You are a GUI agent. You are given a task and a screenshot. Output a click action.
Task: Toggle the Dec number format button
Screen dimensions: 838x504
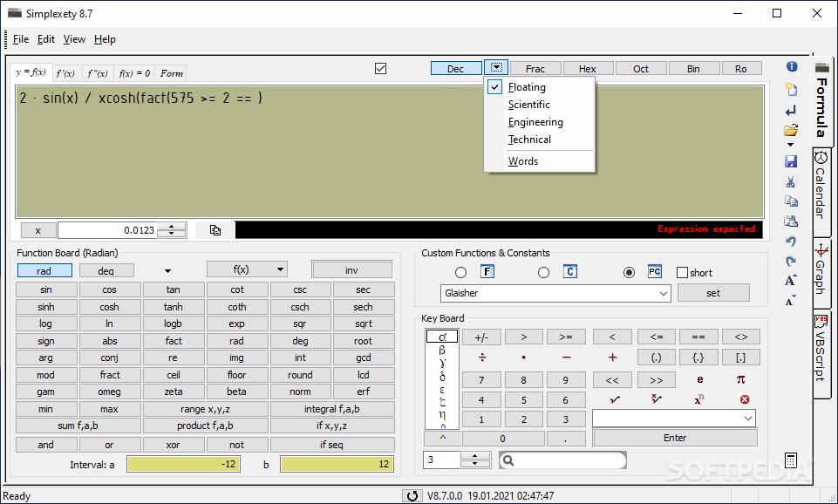click(x=455, y=68)
